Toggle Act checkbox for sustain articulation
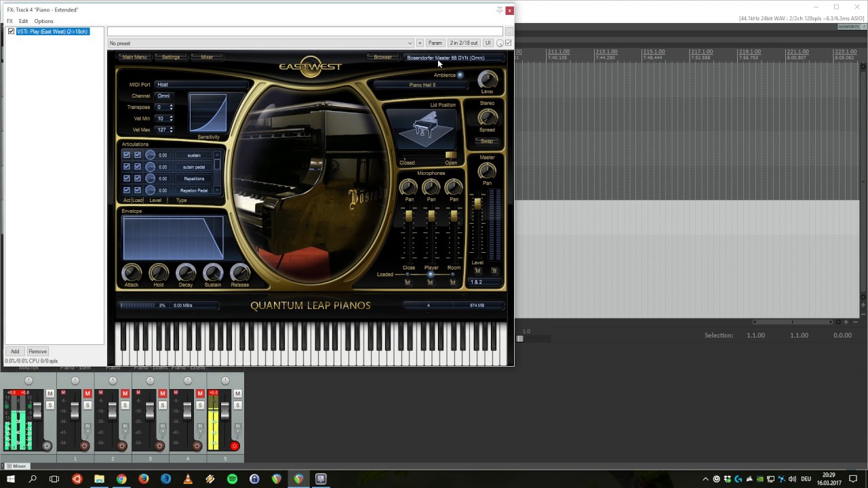The width and height of the screenshot is (868, 488). pyautogui.click(x=126, y=155)
